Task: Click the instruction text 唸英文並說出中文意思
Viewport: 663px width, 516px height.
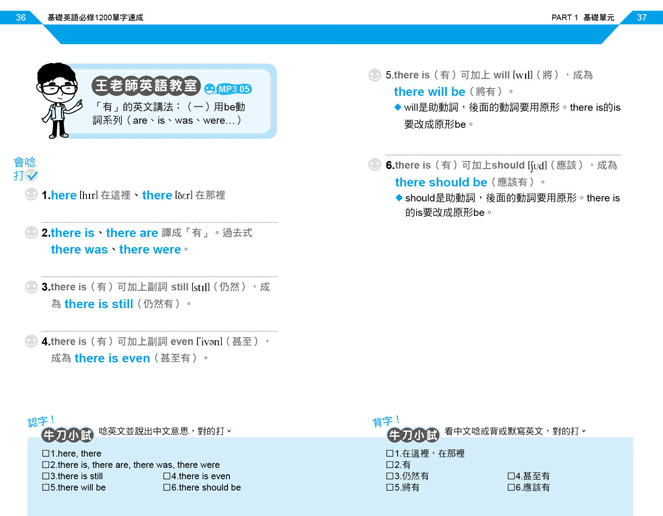Action: click(143, 431)
